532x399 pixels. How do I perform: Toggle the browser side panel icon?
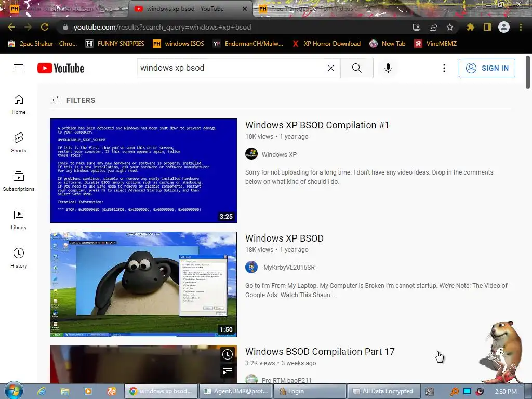(487, 27)
